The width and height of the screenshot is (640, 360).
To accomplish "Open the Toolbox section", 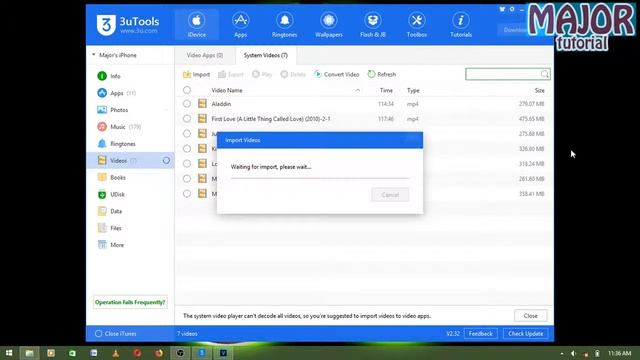I will coord(417,25).
